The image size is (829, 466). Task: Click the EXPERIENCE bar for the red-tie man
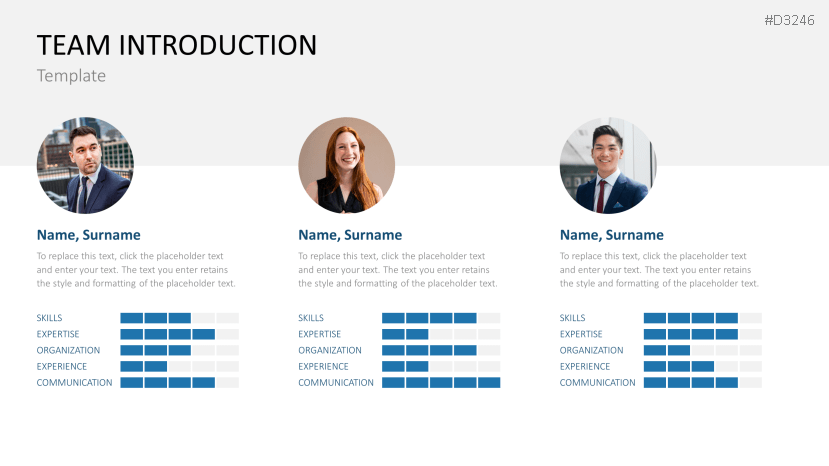click(702, 367)
